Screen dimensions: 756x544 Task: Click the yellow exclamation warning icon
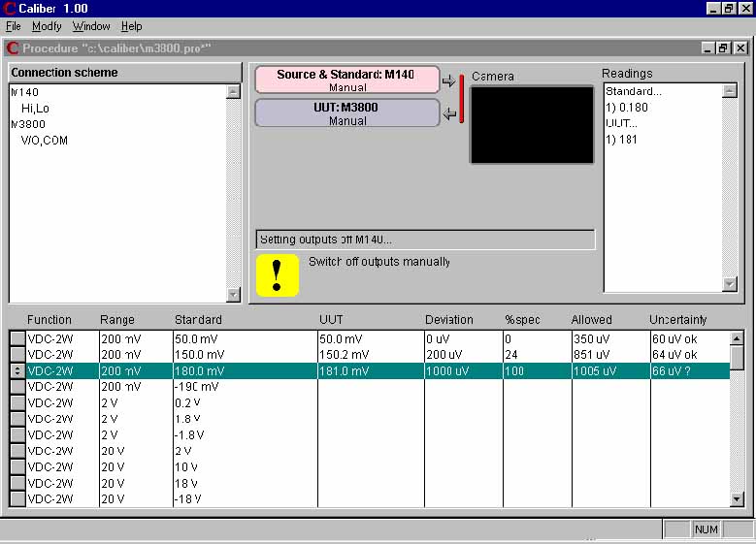click(278, 275)
